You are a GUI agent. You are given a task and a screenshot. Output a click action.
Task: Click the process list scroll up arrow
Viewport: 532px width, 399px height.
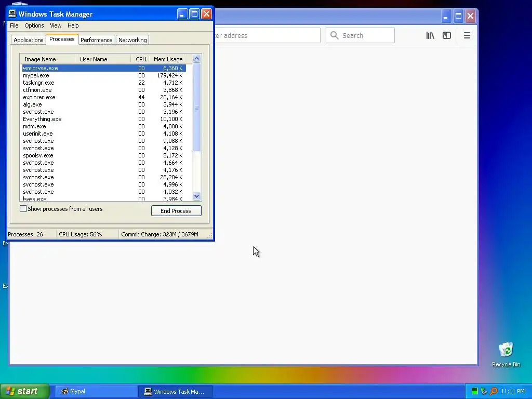coord(196,59)
